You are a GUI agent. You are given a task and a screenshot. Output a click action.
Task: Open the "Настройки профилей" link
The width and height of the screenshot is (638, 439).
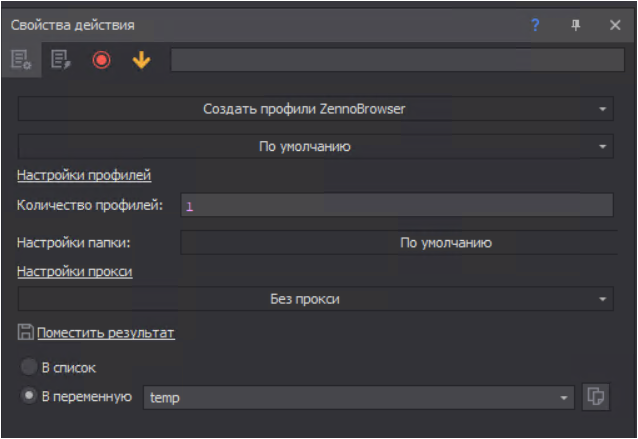[84, 176]
